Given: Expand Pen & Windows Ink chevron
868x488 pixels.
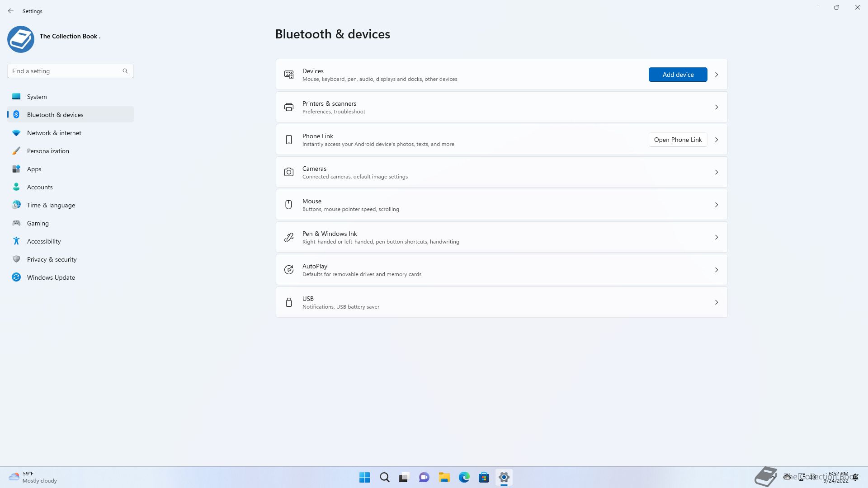Looking at the screenshot, I should click(x=717, y=237).
